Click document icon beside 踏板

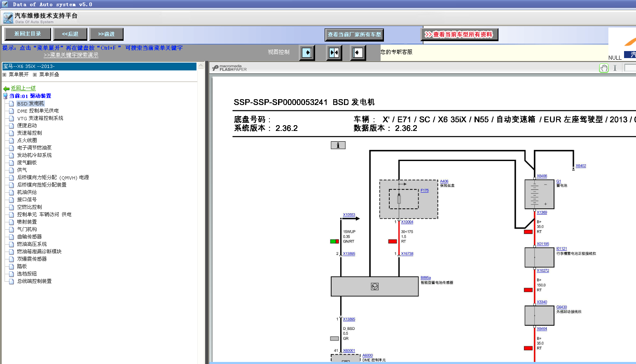(x=12, y=266)
